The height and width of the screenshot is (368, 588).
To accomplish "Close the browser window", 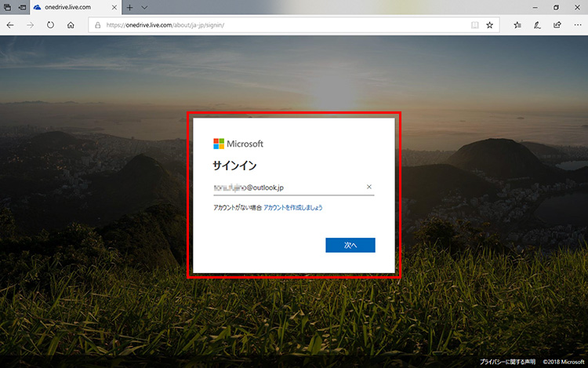I will coord(577,7).
